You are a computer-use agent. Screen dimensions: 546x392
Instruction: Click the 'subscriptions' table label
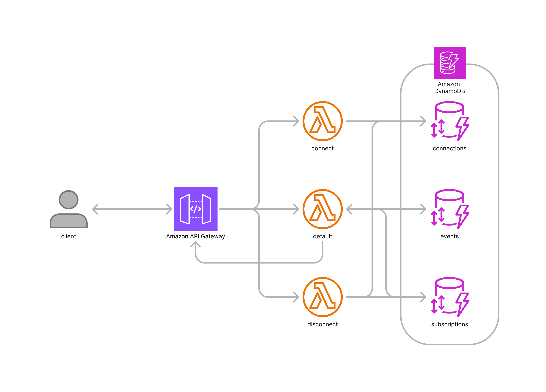(449, 324)
